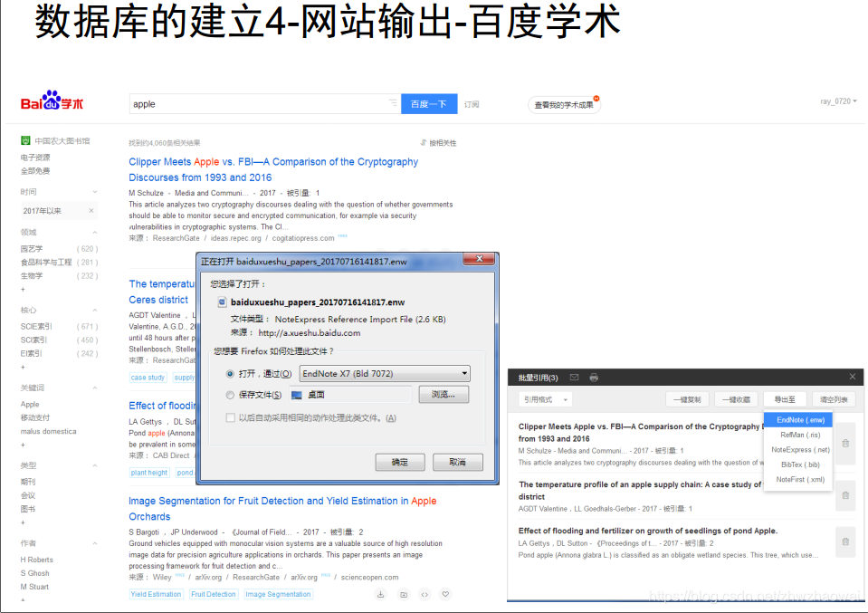The image size is (868, 613).
Task: Click the 中国农大图书馆 library icon
Action: (x=25, y=140)
